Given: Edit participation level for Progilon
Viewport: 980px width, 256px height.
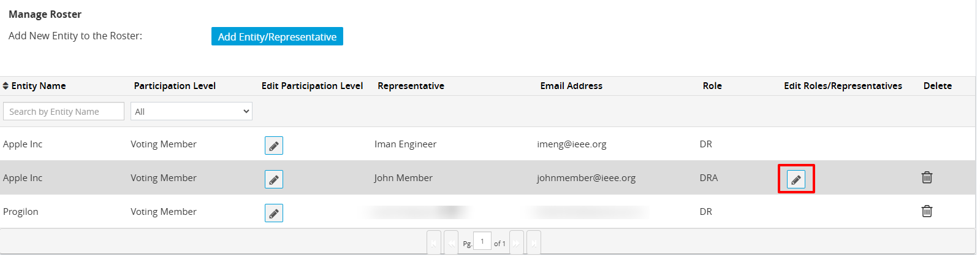Looking at the screenshot, I should coord(274,213).
